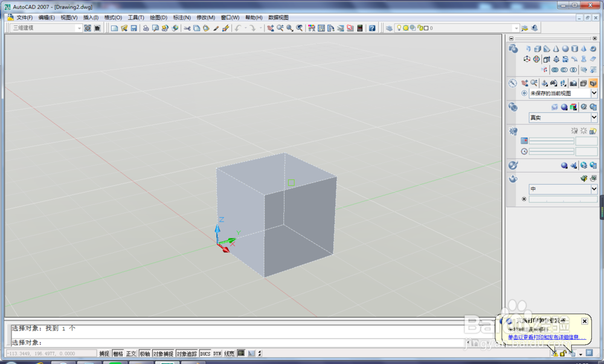Viewport: 604px width, 364px height.
Task: Click the New drawing icon
Action: click(114, 28)
